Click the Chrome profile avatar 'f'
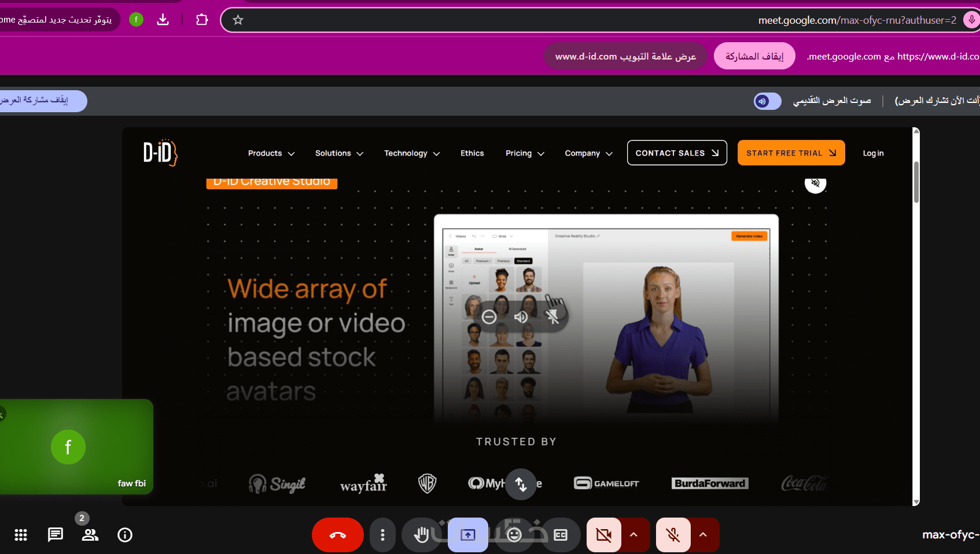The width and height of the screenshot is (980, 554). click(x=136, y=20)
